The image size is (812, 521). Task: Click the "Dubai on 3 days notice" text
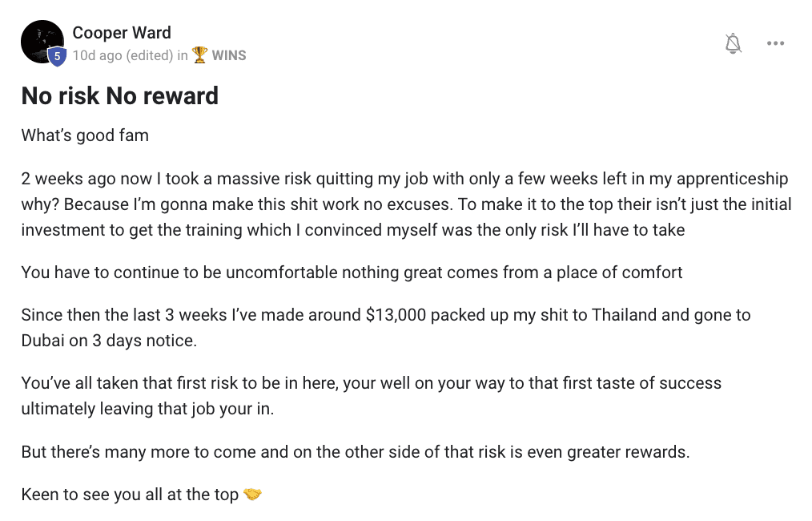pos(109,341)
